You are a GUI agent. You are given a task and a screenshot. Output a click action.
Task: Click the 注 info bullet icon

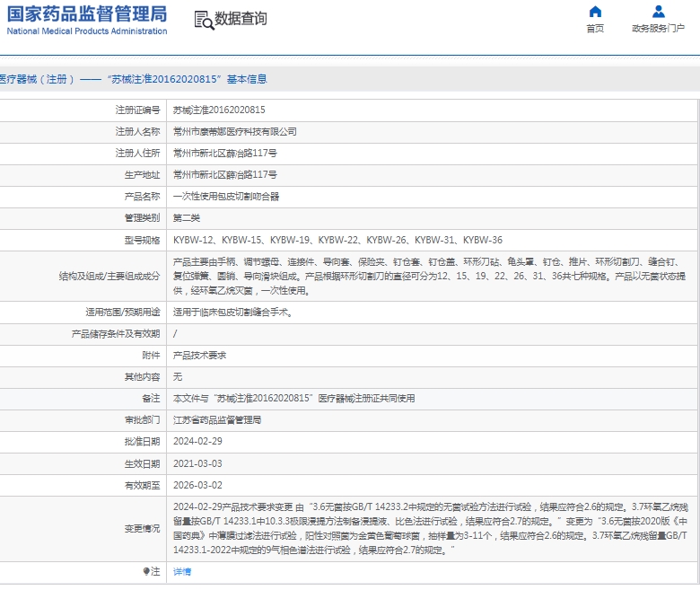tap(146, 571)
